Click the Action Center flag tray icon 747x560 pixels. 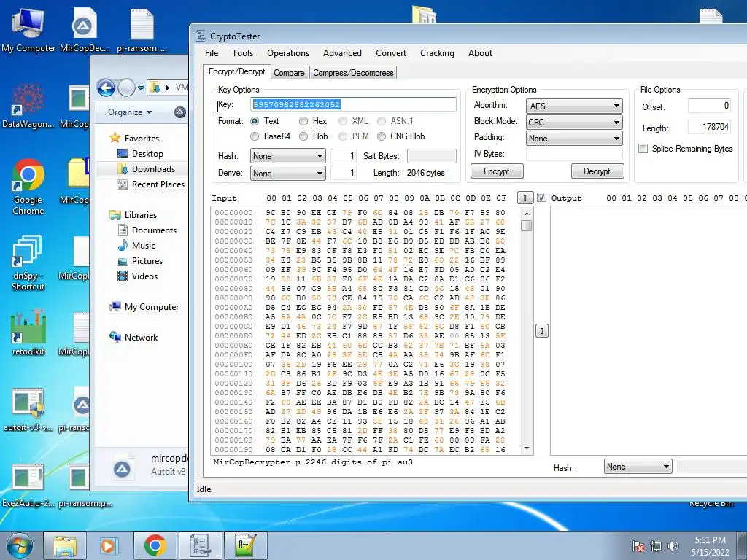[x=638, y=546]
